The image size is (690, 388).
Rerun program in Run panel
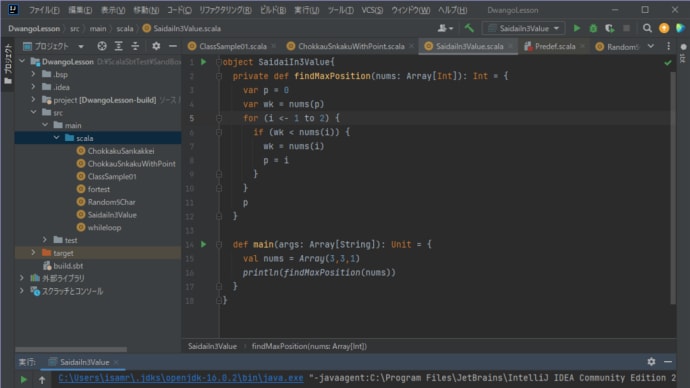click(x=24, y=379)
